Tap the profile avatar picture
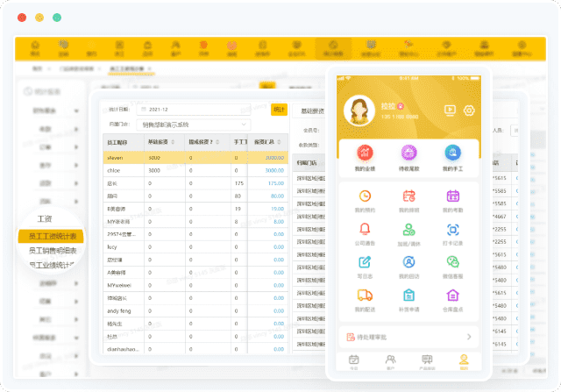 (359, 110)
